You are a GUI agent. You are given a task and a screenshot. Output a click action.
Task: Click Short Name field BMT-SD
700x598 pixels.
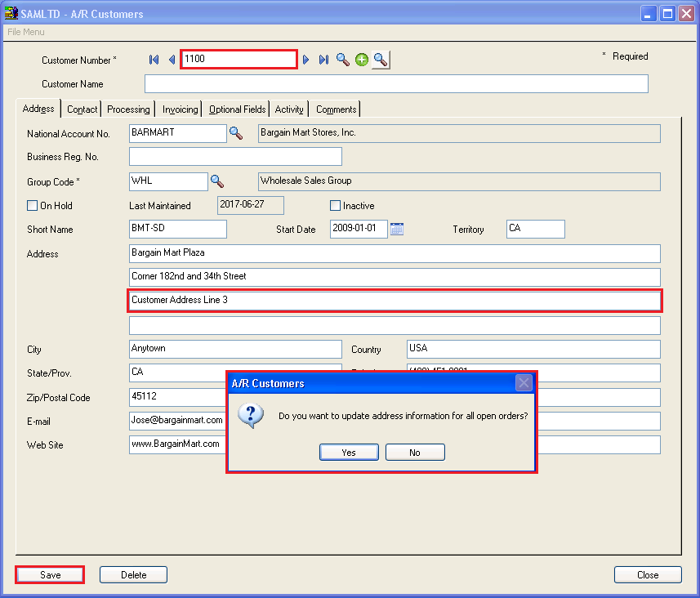(178, 229)
